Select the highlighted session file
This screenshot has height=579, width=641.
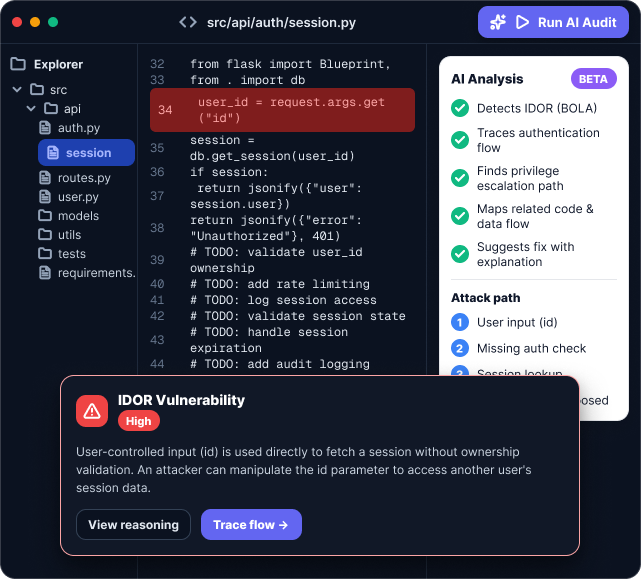pyautogui.click(x=86, y=153)
